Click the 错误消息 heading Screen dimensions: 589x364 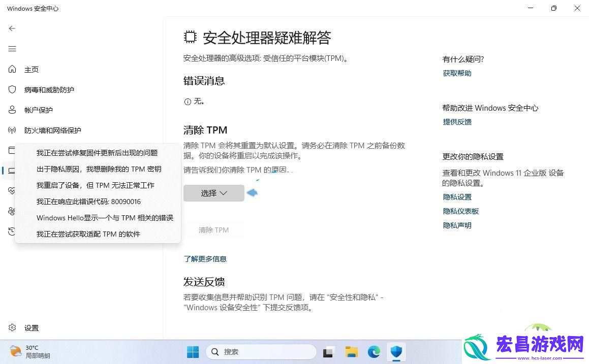click(204, 81)
